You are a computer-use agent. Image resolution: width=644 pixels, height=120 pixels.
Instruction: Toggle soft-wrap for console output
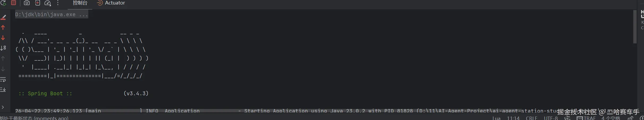(3, 79)
